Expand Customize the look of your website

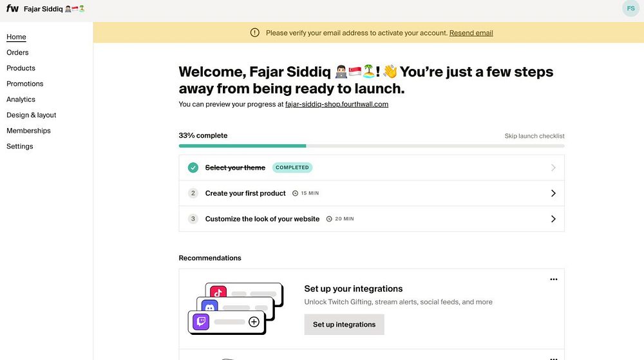coord(553,219)
